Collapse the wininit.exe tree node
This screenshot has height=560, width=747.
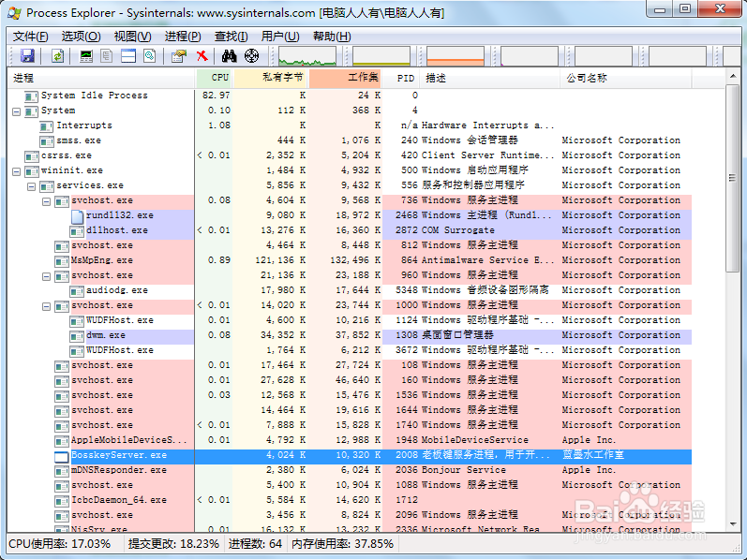(17, 171)
